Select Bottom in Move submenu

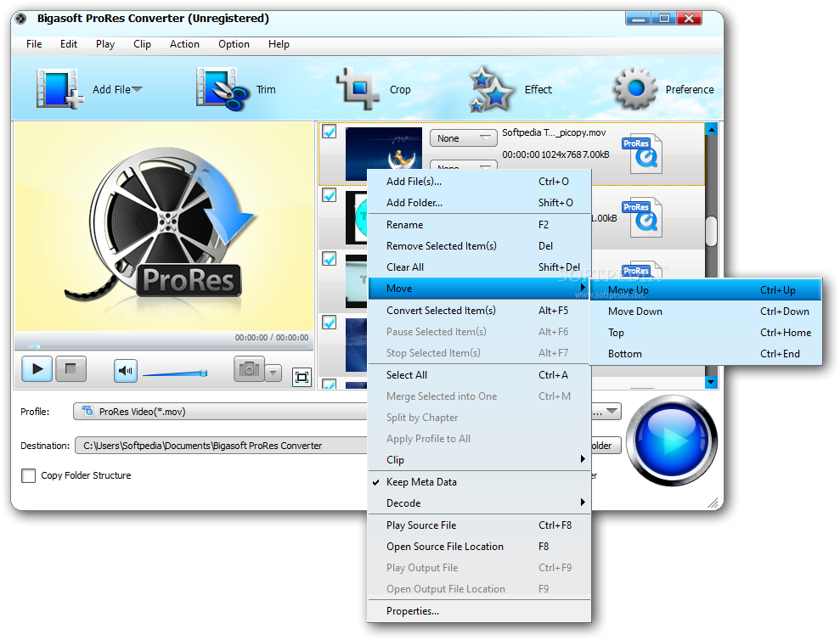(706, 354)
